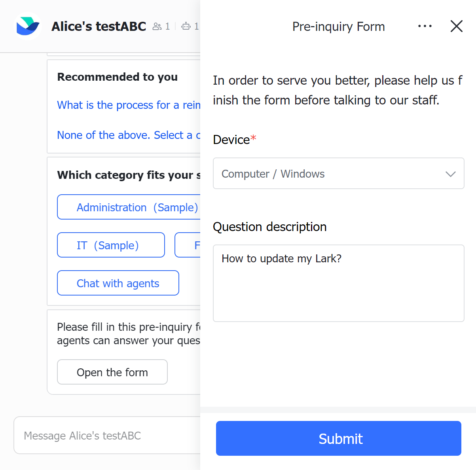
Task: Click the Open the form button
Action: pyautogui.click(x=112, y=372)
